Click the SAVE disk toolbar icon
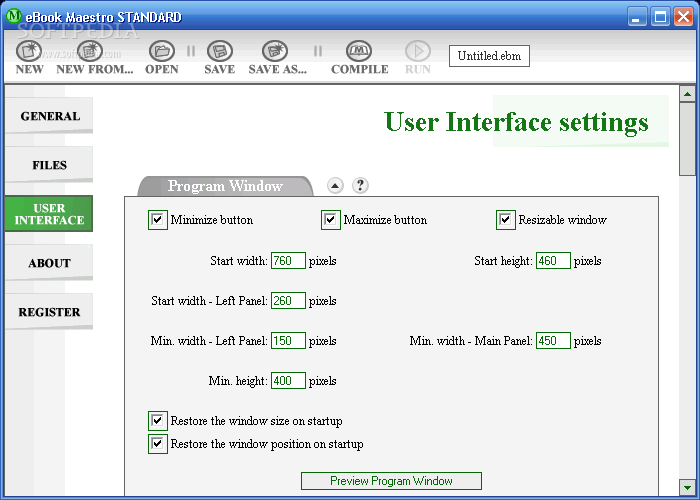 (220, 51)
